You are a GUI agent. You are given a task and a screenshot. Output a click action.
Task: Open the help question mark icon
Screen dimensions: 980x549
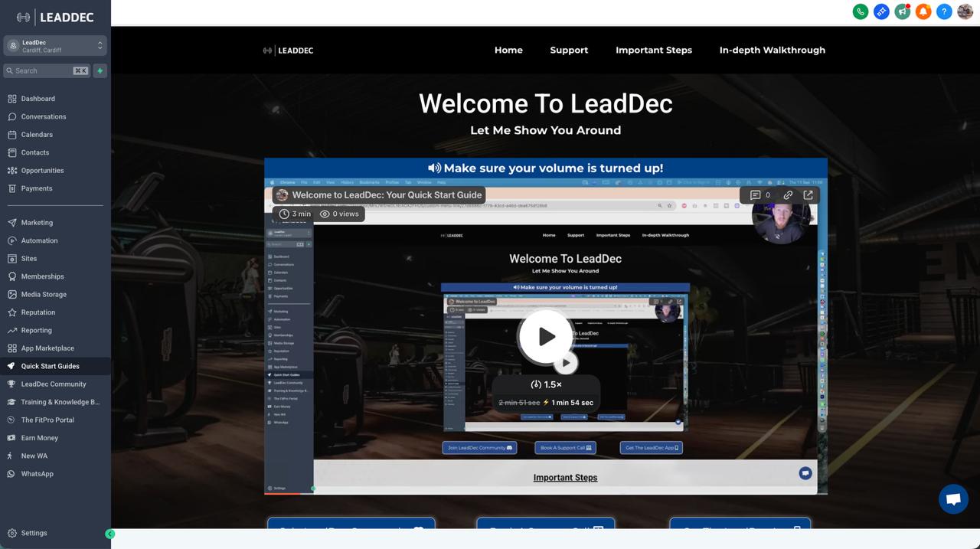click(x=944, y=11)
